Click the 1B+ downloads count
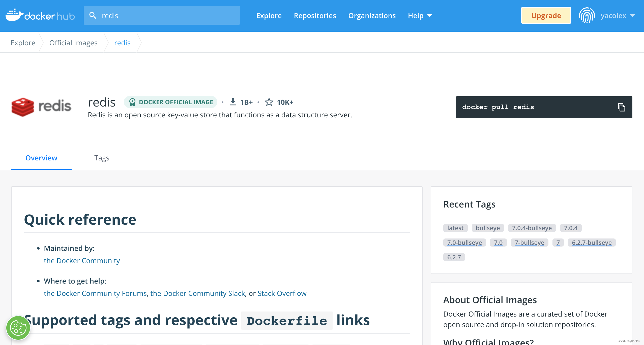The width and height of the screenshot is (644, 345). pyautogui.click(x=246, y=102)
